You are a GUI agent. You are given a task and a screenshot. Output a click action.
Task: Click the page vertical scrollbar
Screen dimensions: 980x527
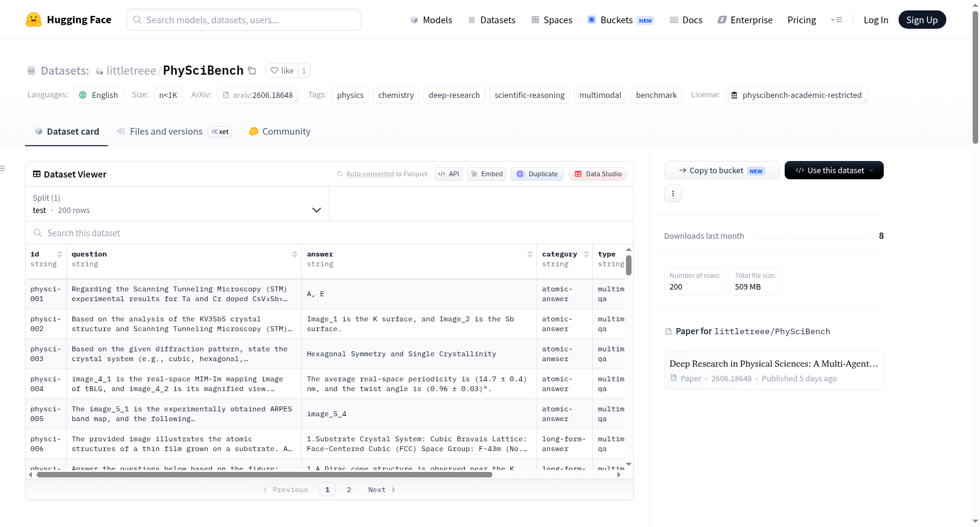click(975, 77)
